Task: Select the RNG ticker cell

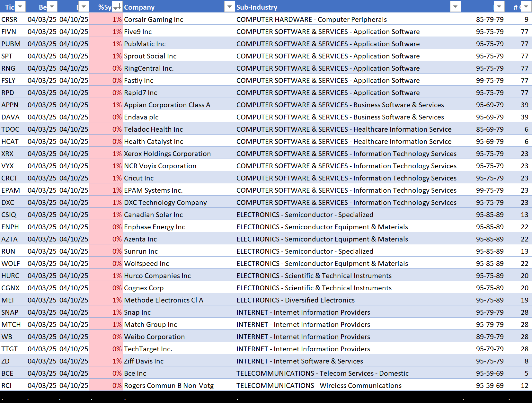Action: (13, 68)
